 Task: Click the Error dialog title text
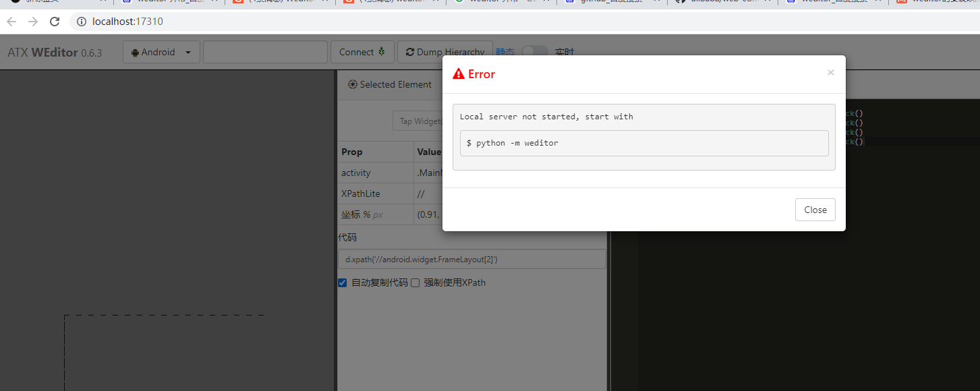[x=482, y=74]
